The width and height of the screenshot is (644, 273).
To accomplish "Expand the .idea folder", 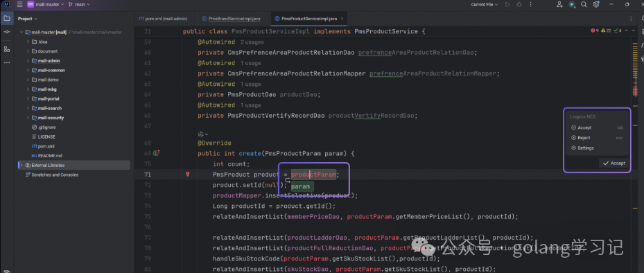I will pyautogui.click(x=28, y=42).
